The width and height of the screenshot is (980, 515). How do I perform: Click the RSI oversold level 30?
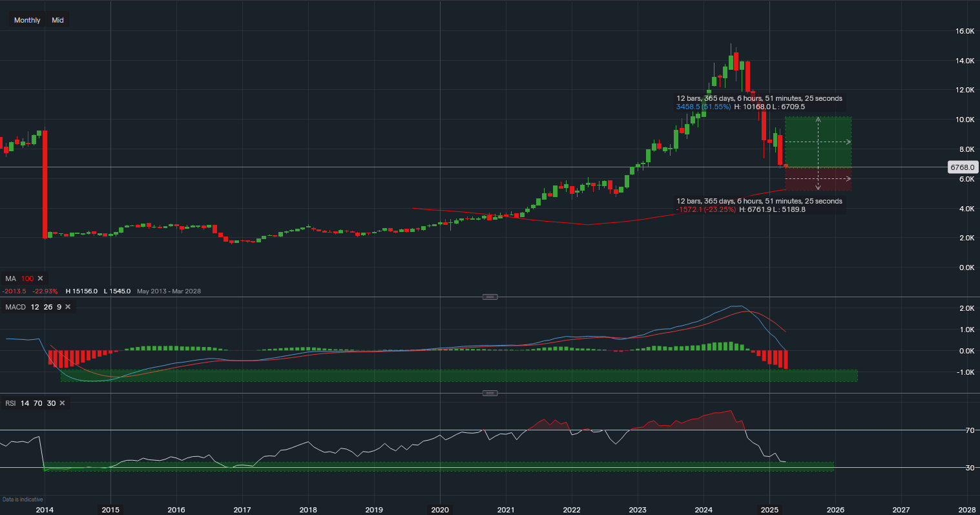51,403
